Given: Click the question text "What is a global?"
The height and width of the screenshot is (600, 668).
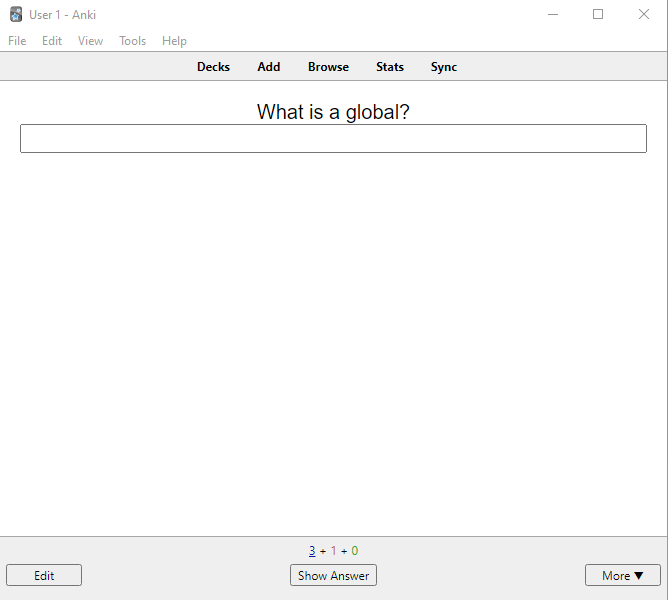Looking at the screenshot, I should coord(333,112).
